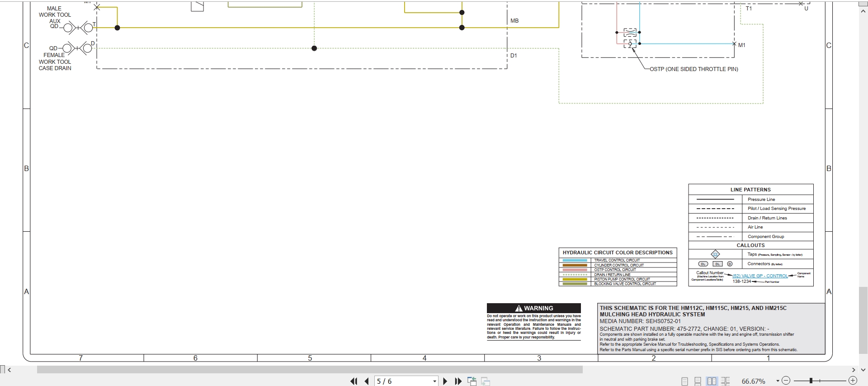Click the HYDRAULIC CIRCUIT COLOR DESCRIPTIONS heading
This screenshot has height=386, width=868.
618,253
